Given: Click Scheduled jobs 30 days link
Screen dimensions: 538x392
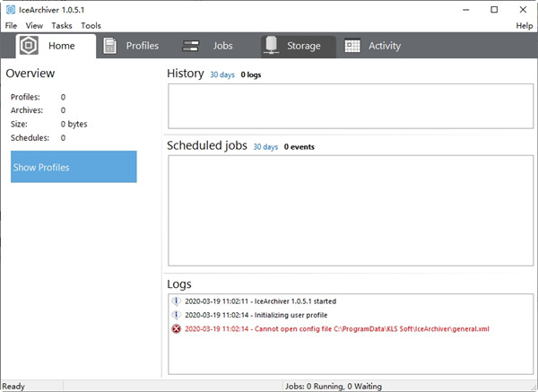Looking at the screenshot, I should [265, 146].
